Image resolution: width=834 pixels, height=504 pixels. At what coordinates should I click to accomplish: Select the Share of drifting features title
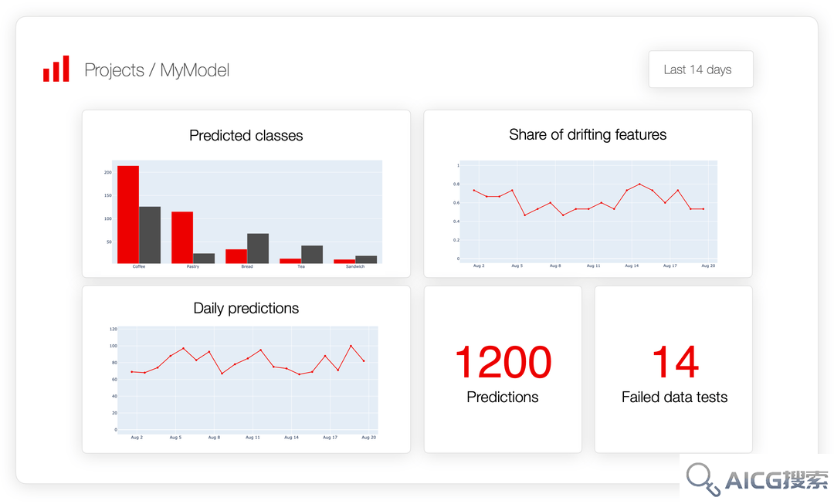(587, 134)
